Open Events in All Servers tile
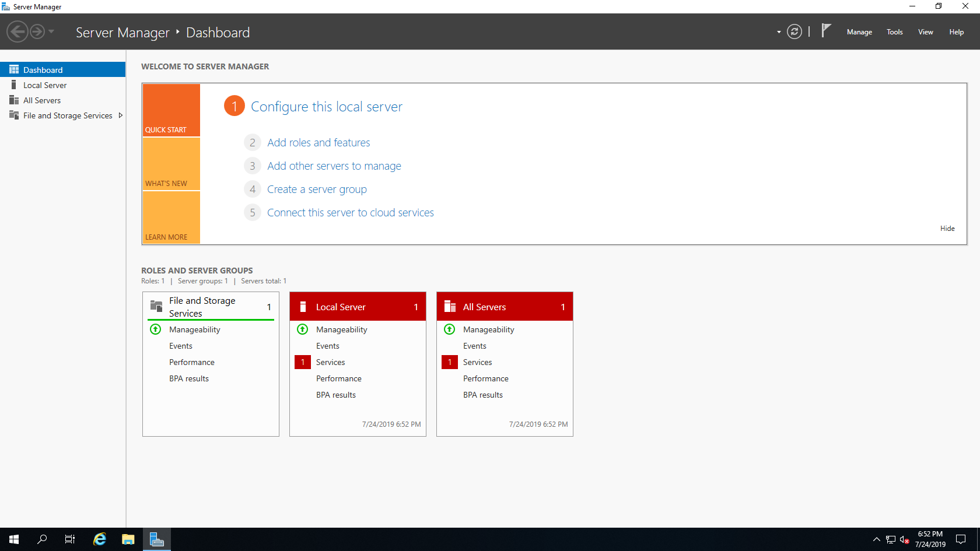This screenshot has height=551, width=980. 475,346
